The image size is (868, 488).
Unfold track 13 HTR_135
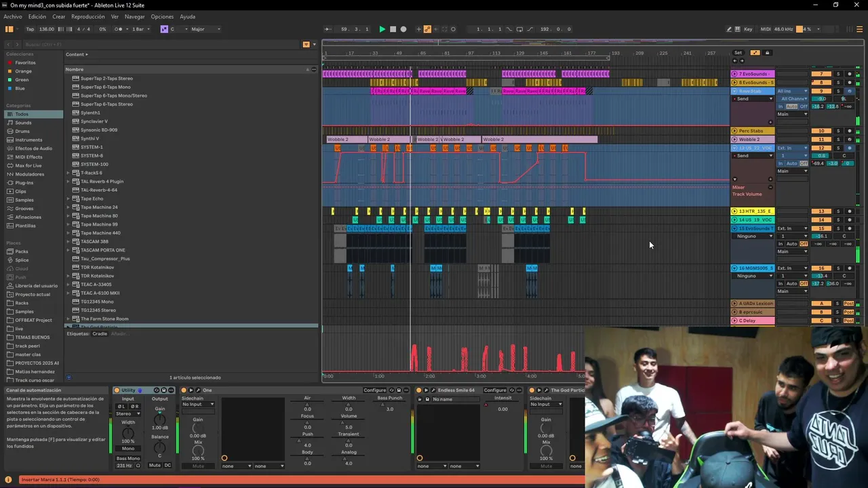click(x=734, y=211)
